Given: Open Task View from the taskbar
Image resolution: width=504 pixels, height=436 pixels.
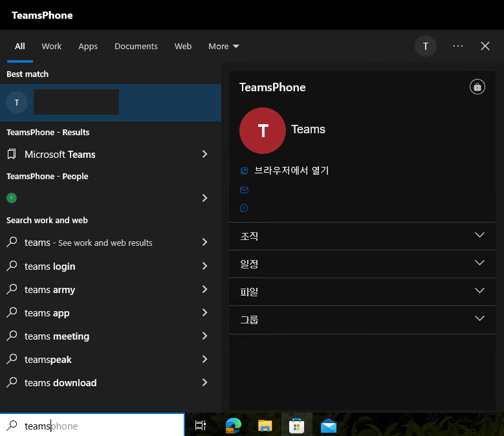Looking at the screenshot, I should click(201, 426).
